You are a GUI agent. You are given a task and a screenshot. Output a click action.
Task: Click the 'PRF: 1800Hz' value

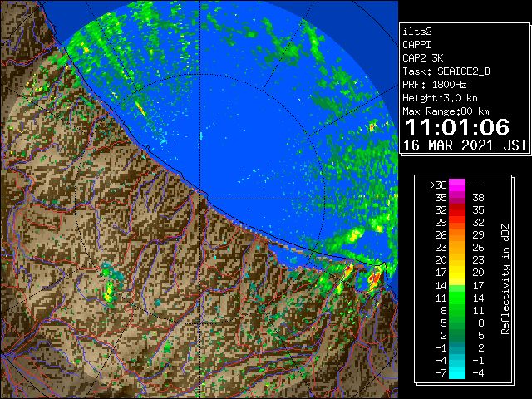[435, 85]
